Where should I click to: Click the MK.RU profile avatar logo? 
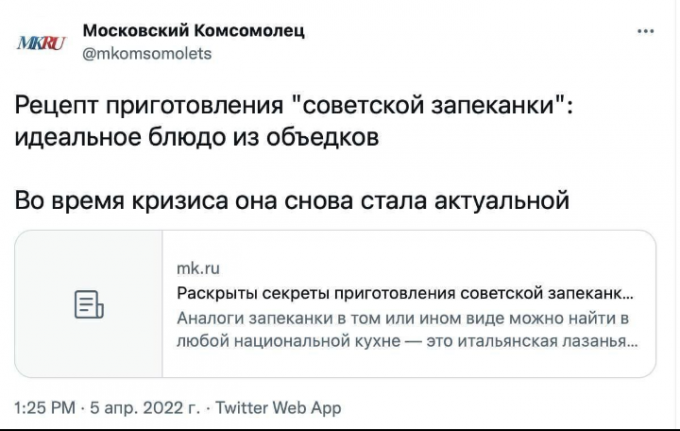coord(41,43)
